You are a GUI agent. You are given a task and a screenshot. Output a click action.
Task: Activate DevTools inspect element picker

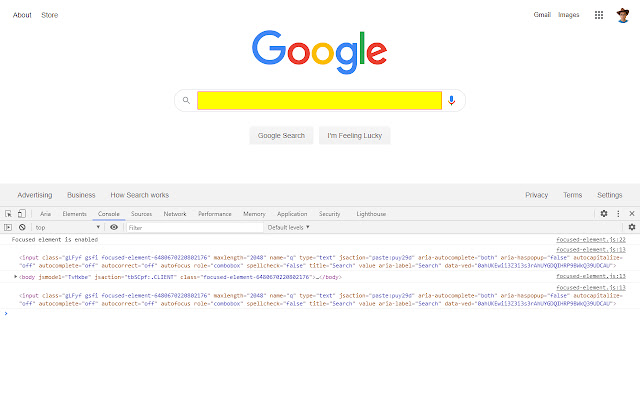pyautogui.click(x=9, y=214)
